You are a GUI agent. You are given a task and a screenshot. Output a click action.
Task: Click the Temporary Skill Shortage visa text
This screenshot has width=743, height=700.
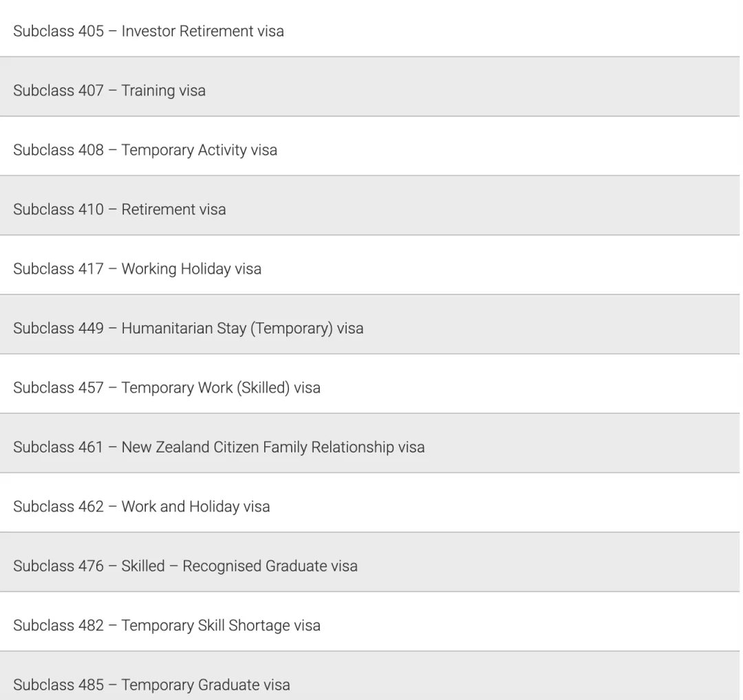220,626
